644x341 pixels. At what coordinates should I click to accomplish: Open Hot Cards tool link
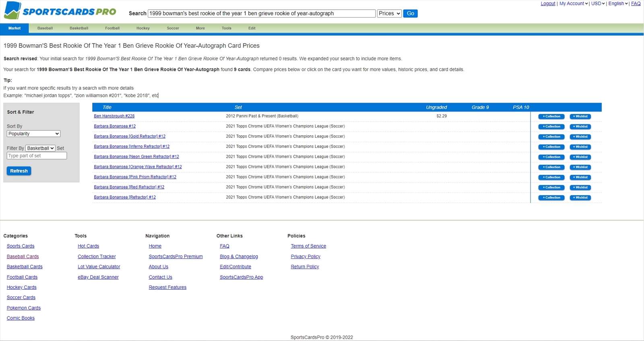click(x=88, y=246)
